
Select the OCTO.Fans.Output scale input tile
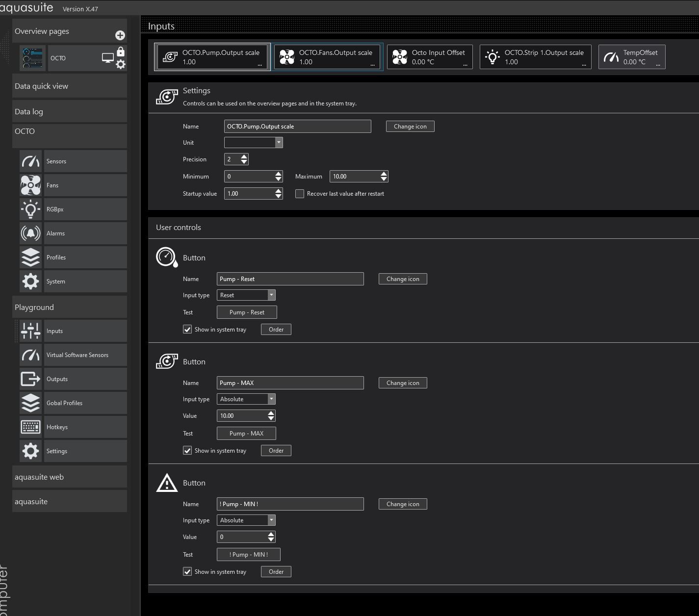pos(328,57)
